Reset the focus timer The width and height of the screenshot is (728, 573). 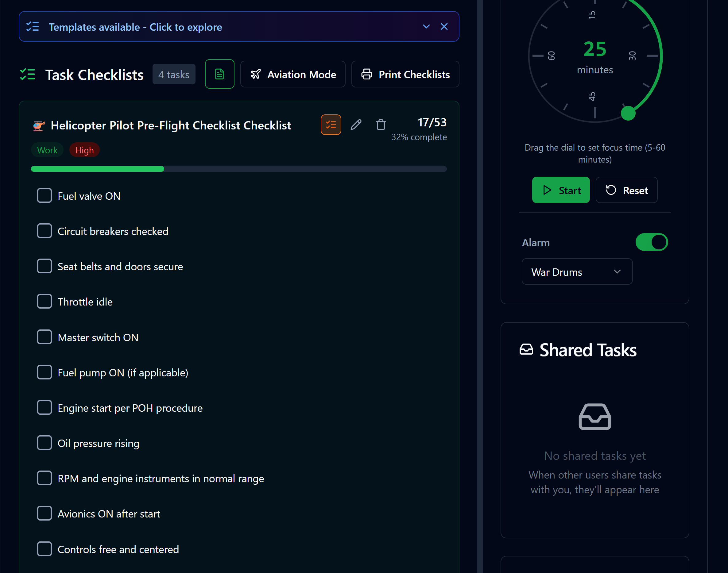pos(626,190)
